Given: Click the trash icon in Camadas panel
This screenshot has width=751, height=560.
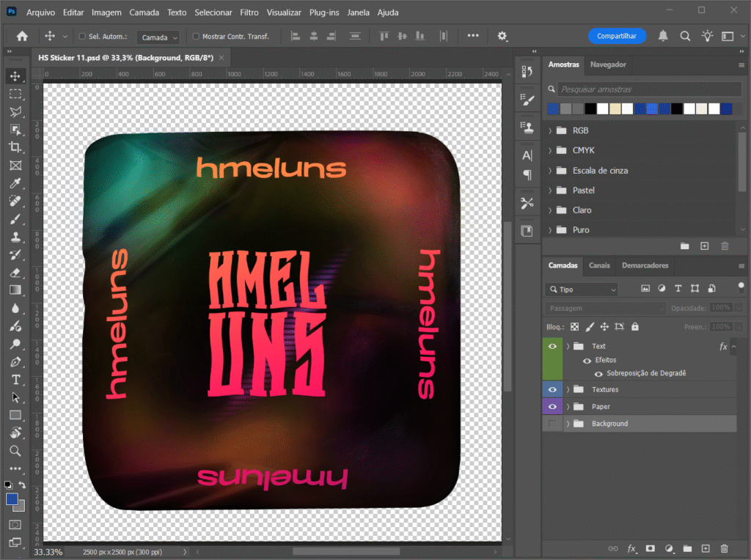Looking at the screenshot, I should [725, 548].
